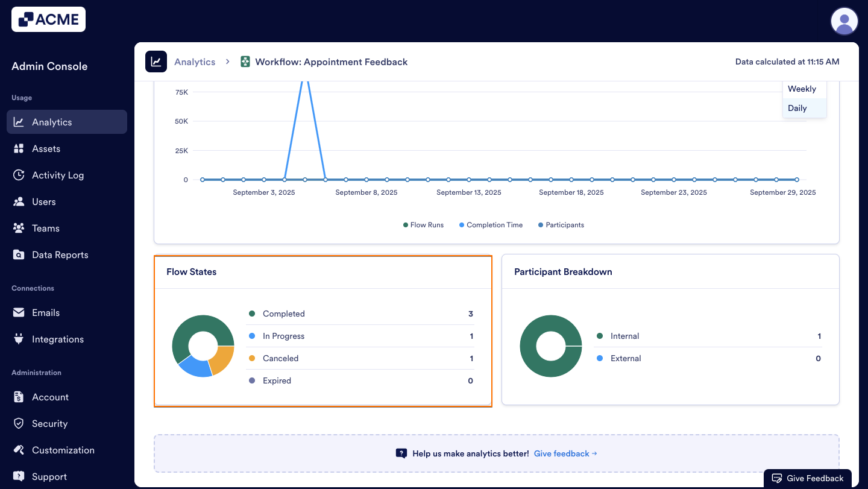Toggle the Completion Time legend item
The width and height of the screenshot is (868, 489).
pyautogui.click(x=491, y=224)
